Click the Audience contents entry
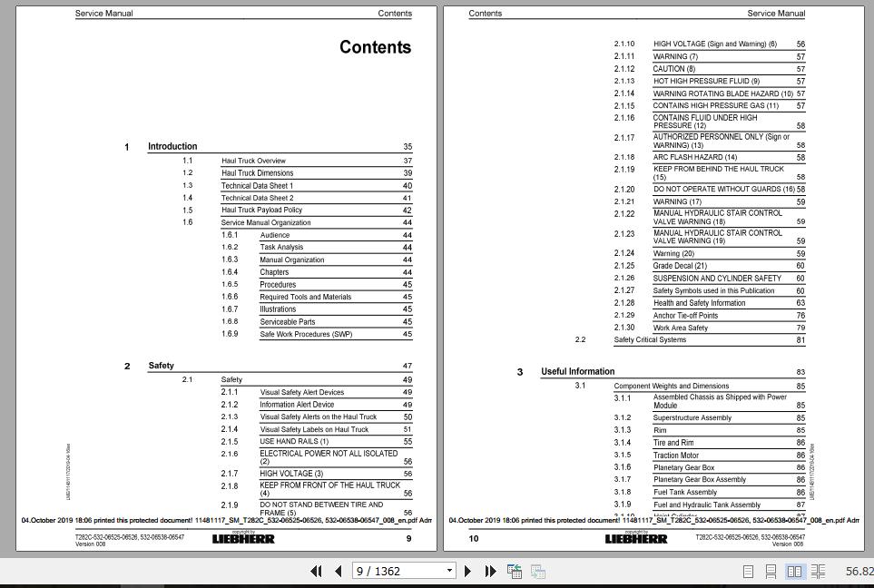The width and height of the screenshot is (874, 588). pos(275,235)
